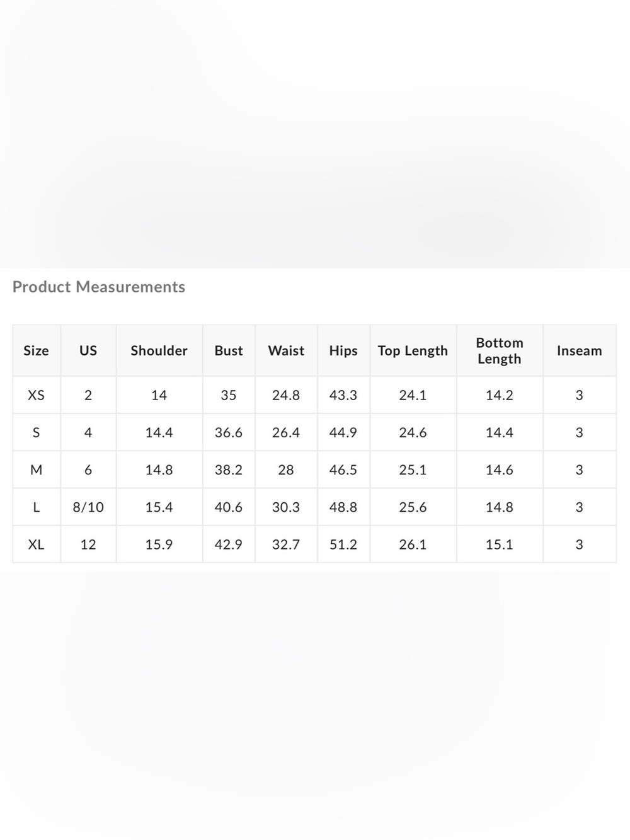This screenshot has width=630, height=840.
Task: Select the Waist column header
Action: [286, 351]
